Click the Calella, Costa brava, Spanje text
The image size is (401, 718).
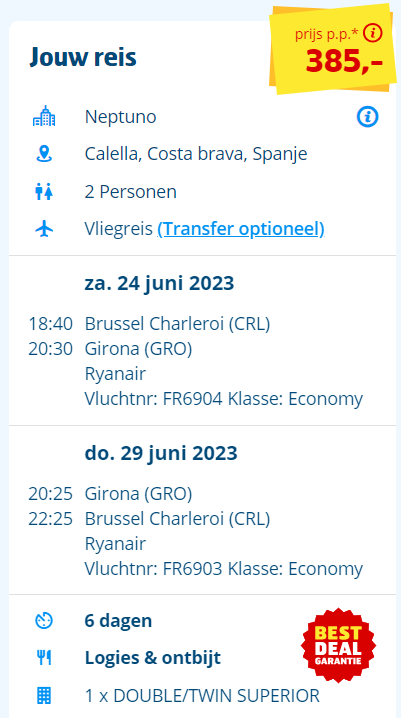click(x=196, y=154)
